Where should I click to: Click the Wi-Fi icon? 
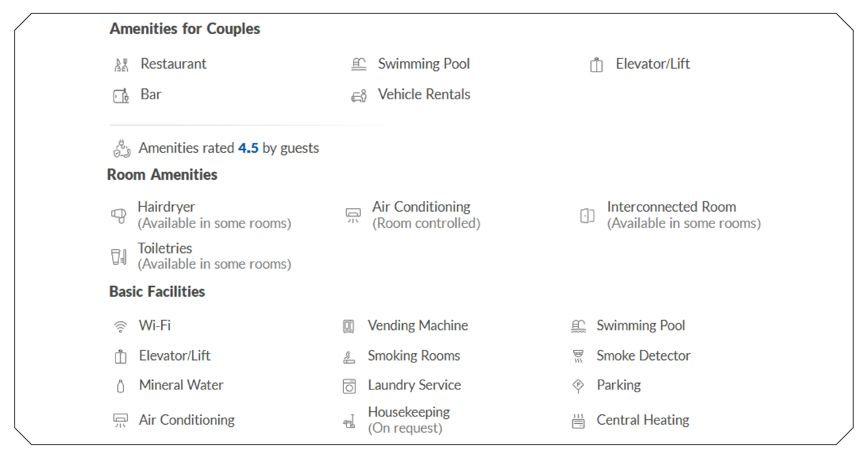(x=120, y=326)
